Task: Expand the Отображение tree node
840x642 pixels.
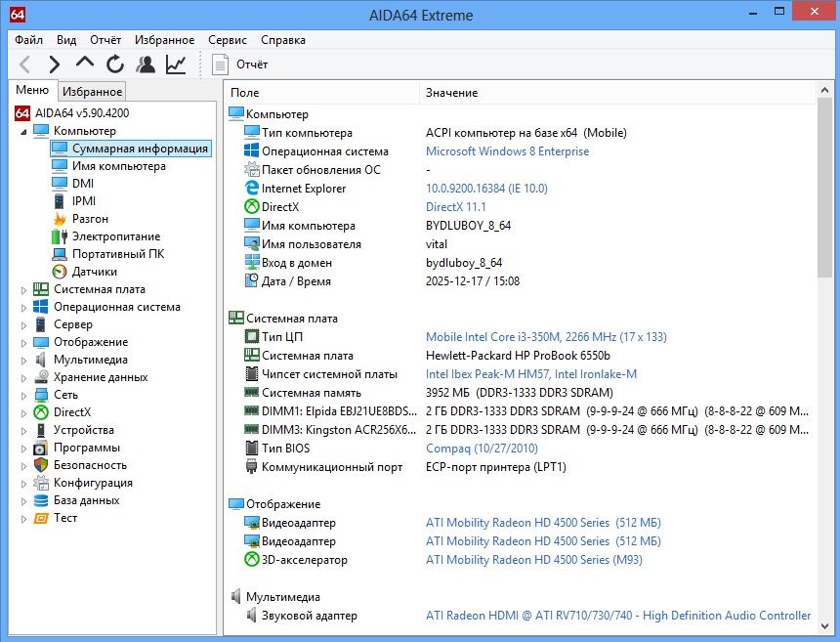Action: pyautogui.click(x=23, y=343)
